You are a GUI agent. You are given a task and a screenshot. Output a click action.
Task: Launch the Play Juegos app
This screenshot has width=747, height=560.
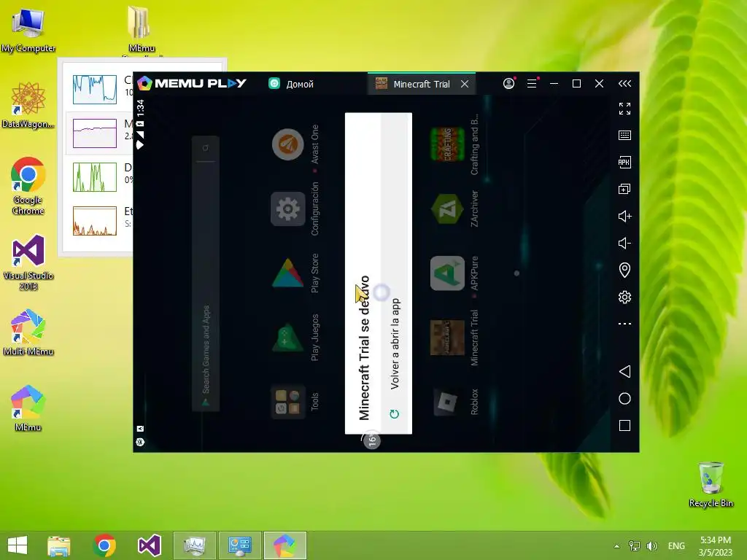(287, 337)
